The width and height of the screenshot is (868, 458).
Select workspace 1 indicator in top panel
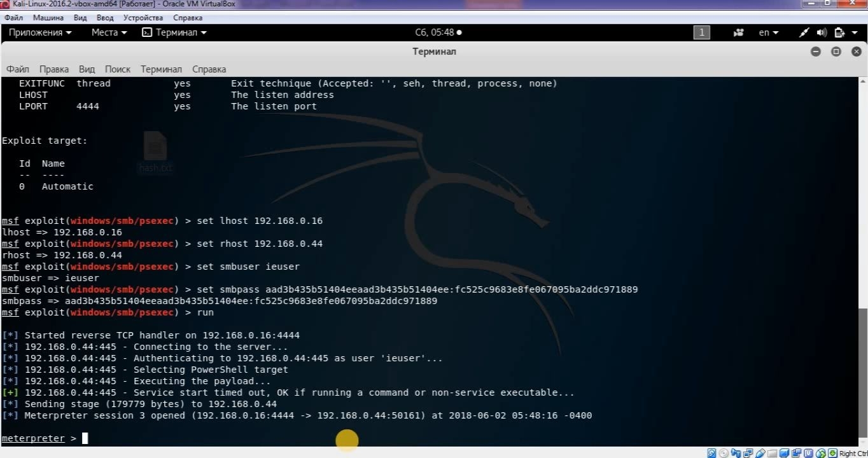[x=701, y=32]
